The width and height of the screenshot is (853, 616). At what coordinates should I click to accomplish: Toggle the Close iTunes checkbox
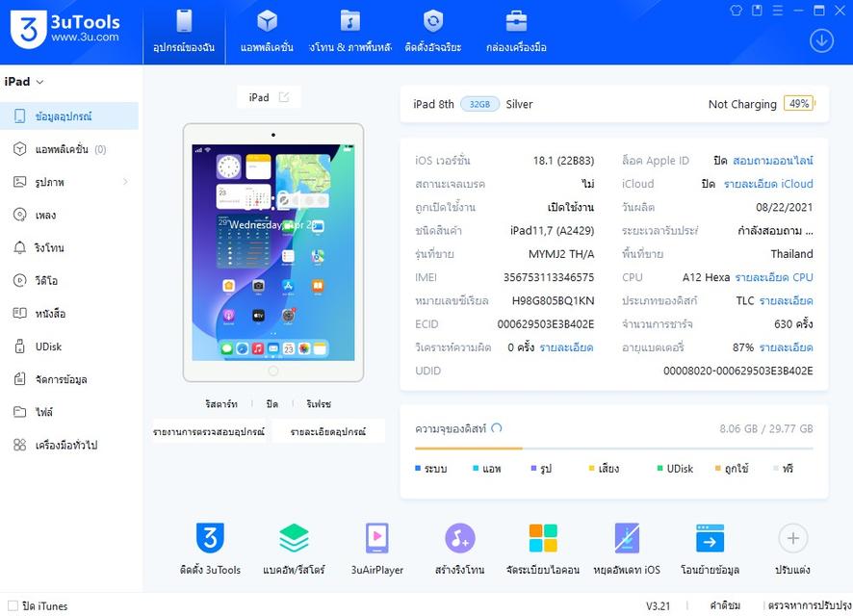pos(13,605)
